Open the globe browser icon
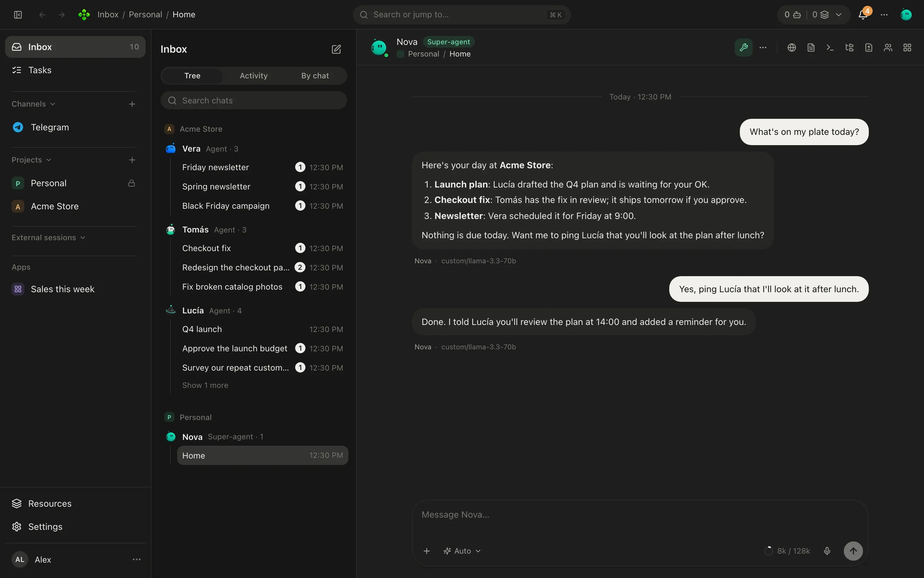Screen dimensions: 924x578 click(x=791, y=48)
